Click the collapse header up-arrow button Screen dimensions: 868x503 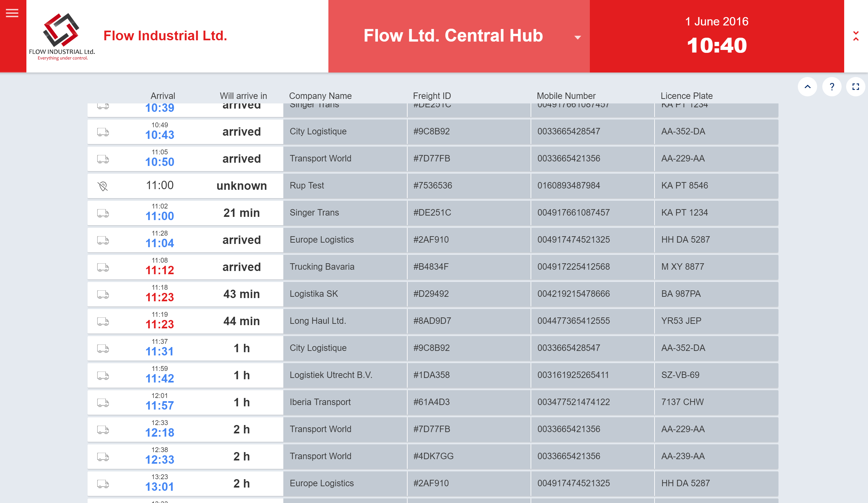click(x=807, y=87)
